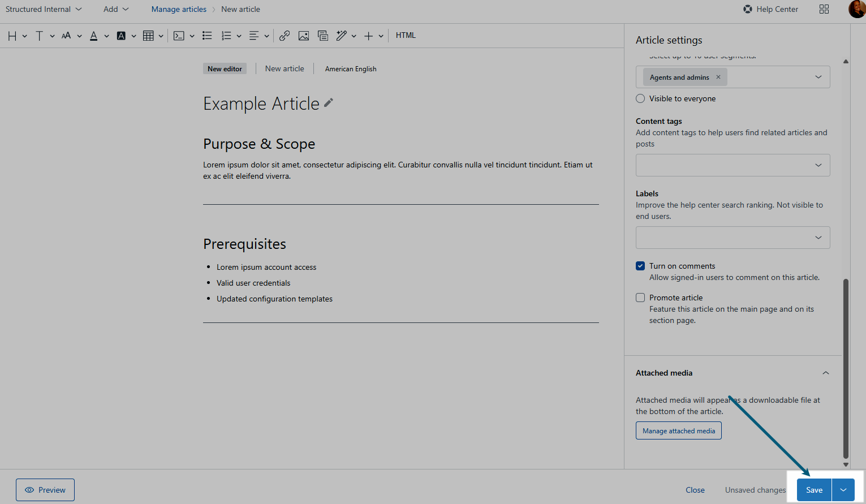Open the Content tags dropdown
This screenshot has width=866, height=504.
(x=733, y=165)
